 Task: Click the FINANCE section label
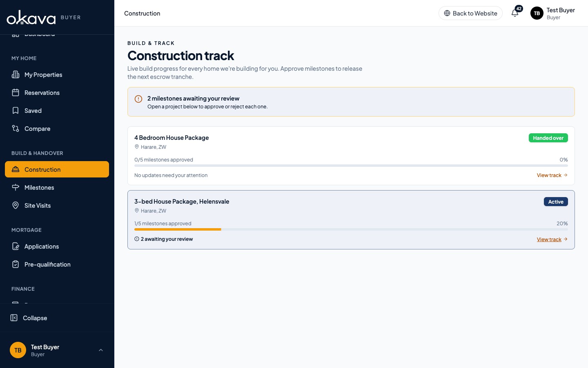pos(23,289)
